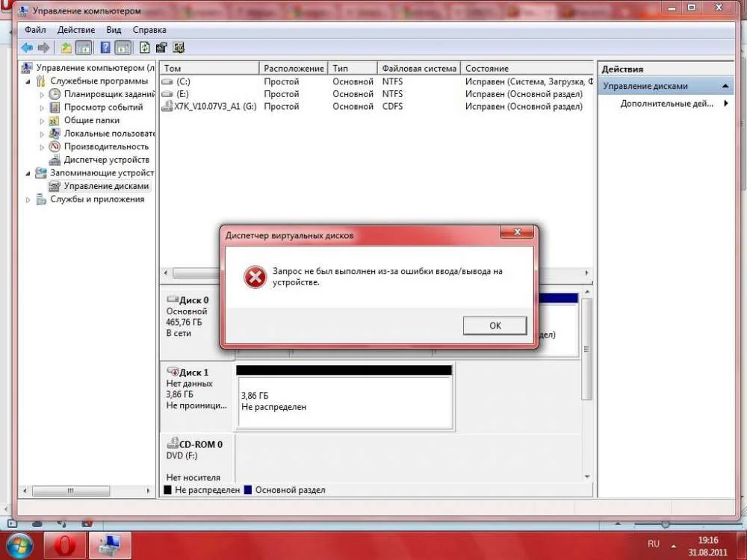747x560 pixels.
Task: Click the Up one level folder icon
Action: click(66, 48)
